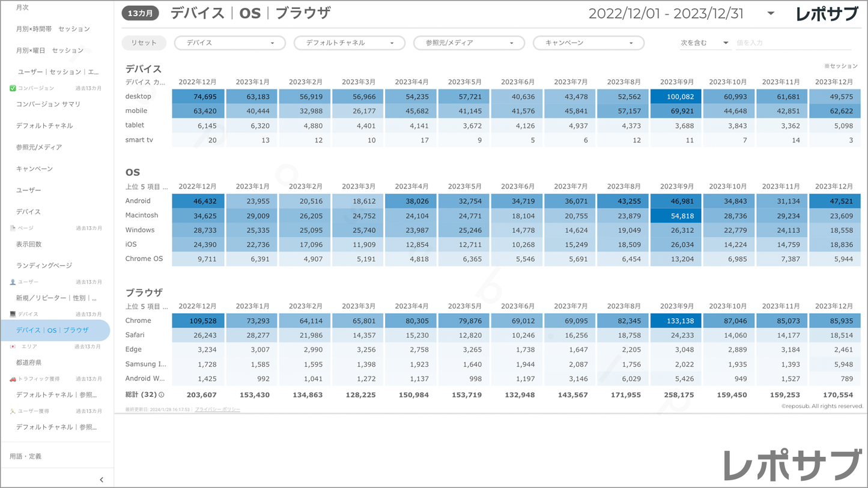Click the person icon beside ユーザー header

coord(13,282)
